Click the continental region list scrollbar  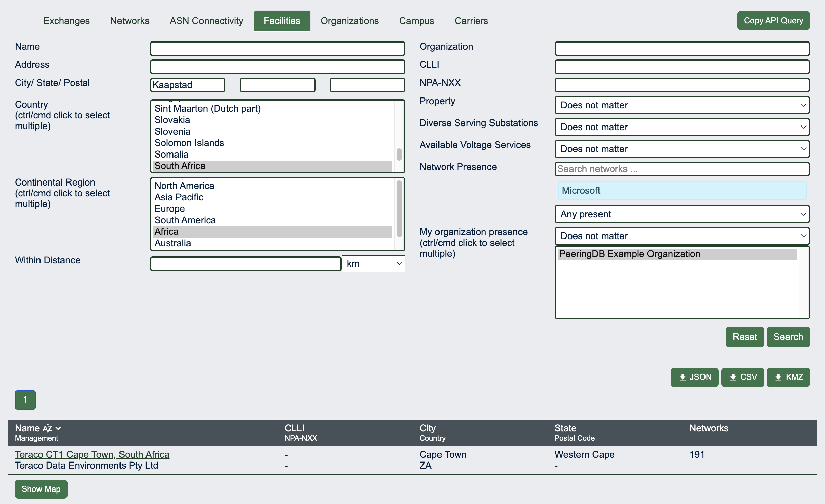[399, 209]
